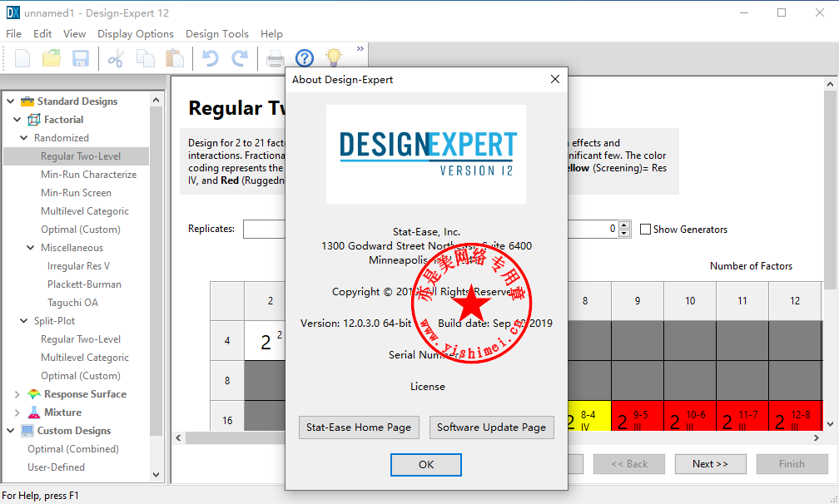Click the DX application icon in the title bar
The image size is (839, 504).
coord(12,12)
